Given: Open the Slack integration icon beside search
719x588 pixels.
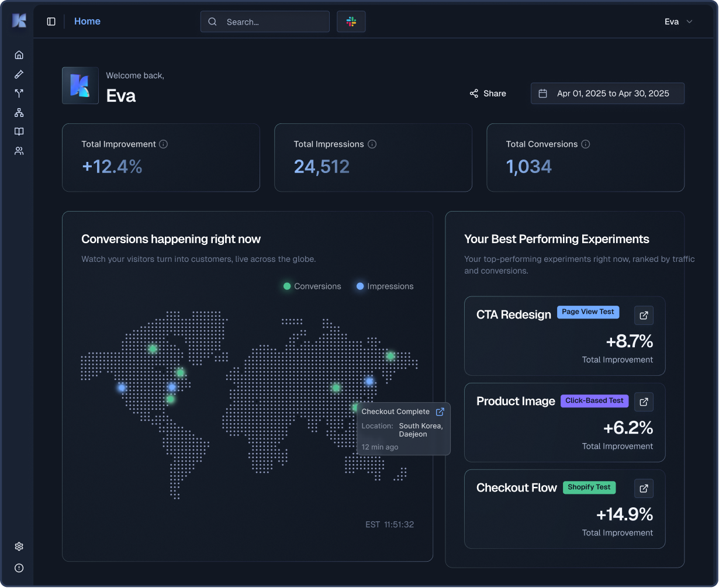Looking at the screenshot, I should coord(351,21).
